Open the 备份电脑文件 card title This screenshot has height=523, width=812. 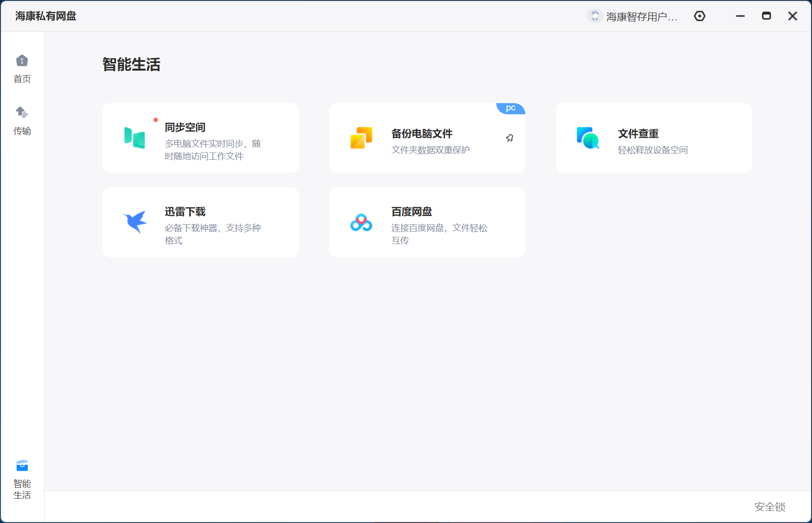pyautogui.click(x=422, y=134)
